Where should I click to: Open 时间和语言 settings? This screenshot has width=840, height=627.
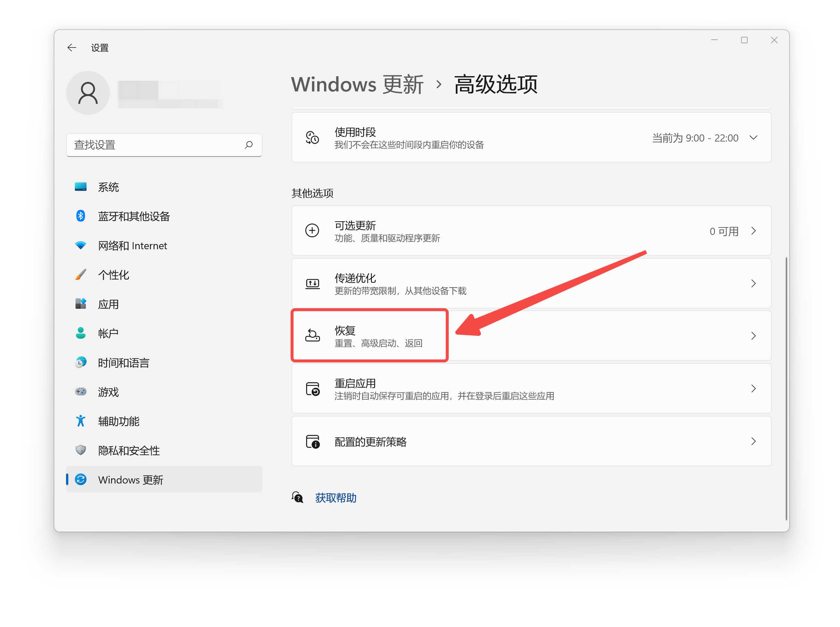[164, 362]
